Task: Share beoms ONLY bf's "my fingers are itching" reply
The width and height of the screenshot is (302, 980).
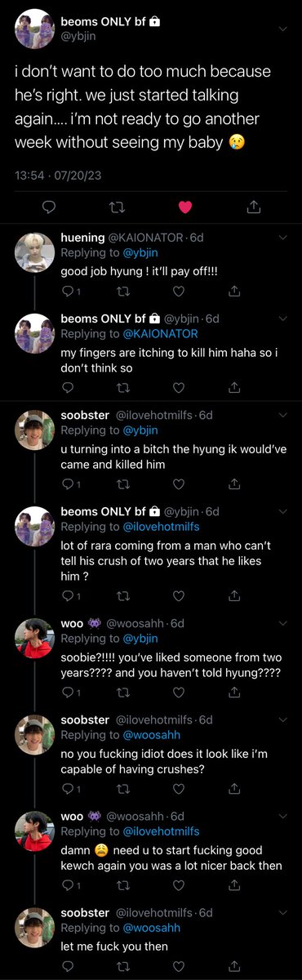Action: [x=234, y=387]
